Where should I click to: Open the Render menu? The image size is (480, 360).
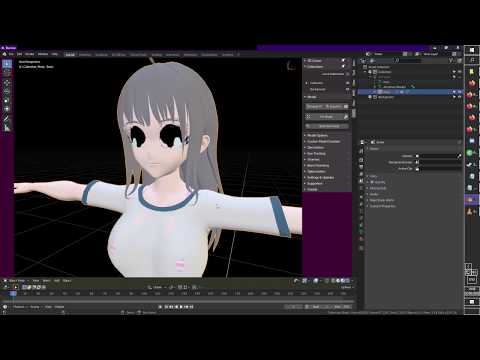tap(30, 54)
